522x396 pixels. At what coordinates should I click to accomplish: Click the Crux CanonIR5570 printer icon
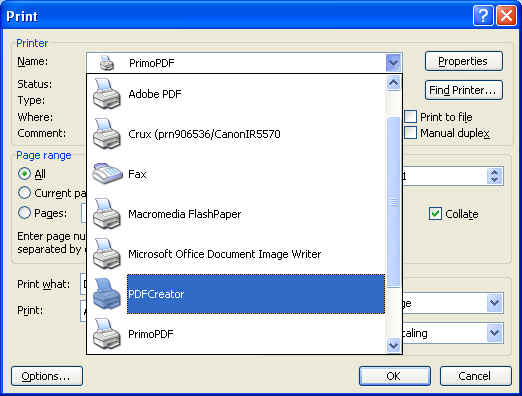point(106,134)
